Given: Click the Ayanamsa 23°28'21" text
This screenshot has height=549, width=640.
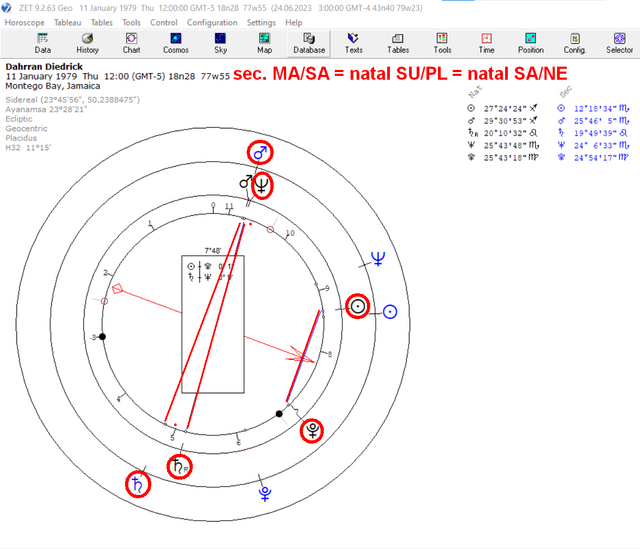Looking at the screenshot, I should [x=46, y=109].
